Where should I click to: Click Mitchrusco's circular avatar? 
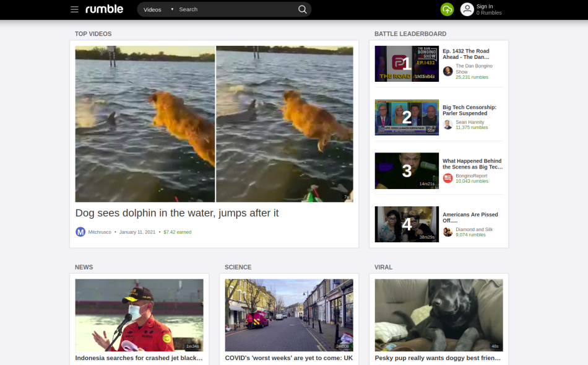point(80,231)
